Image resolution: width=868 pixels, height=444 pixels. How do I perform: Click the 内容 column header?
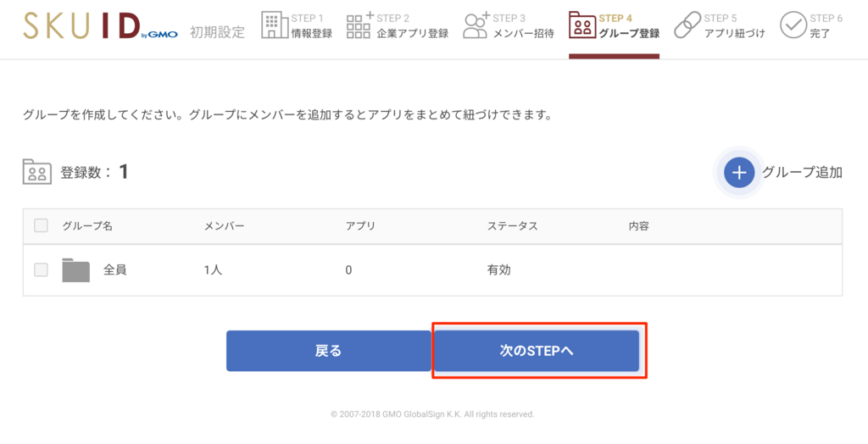click(x=639, y=226)
